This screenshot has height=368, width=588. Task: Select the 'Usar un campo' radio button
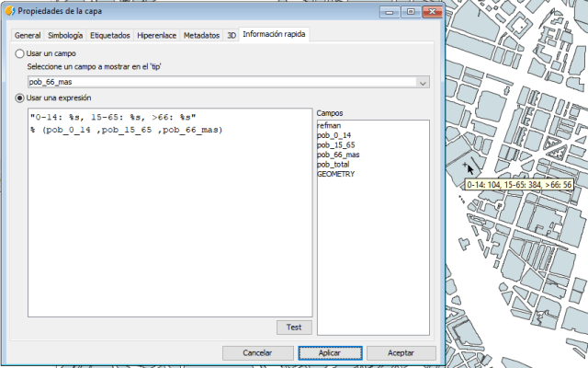20,54
